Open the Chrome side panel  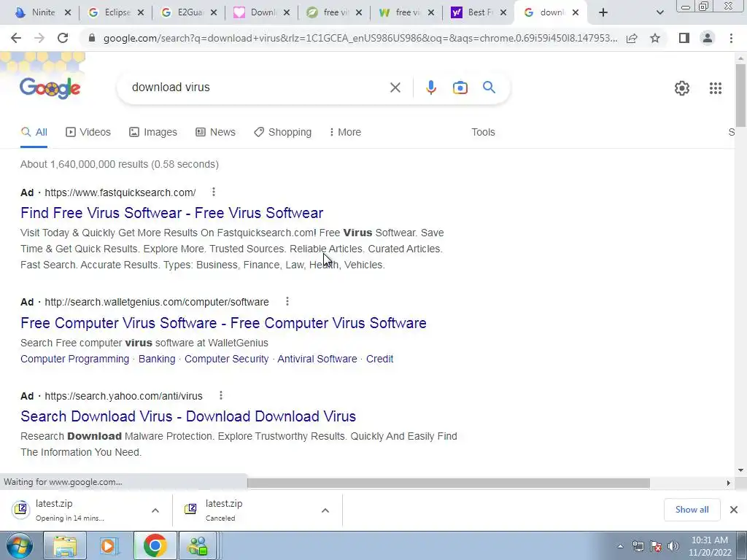tap(684, 38)
